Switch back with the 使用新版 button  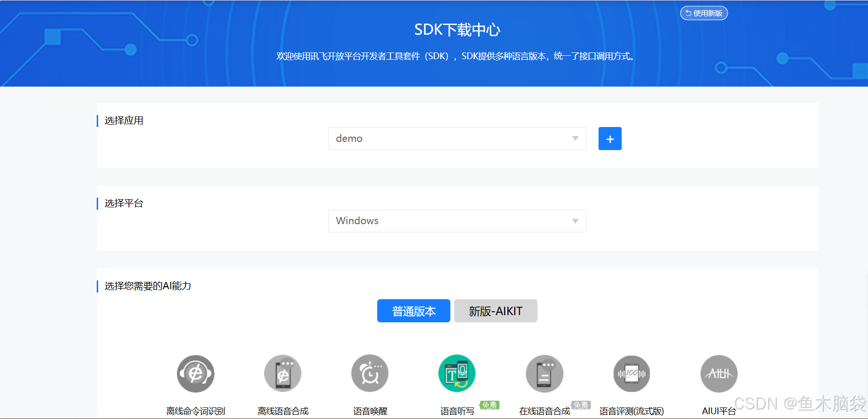(x=704, y=13)
